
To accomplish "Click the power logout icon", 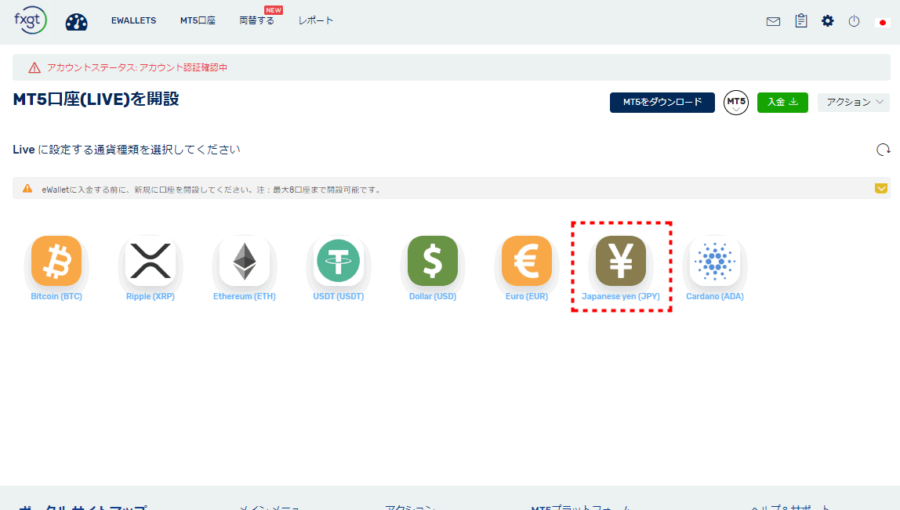I will pos(854,21).
